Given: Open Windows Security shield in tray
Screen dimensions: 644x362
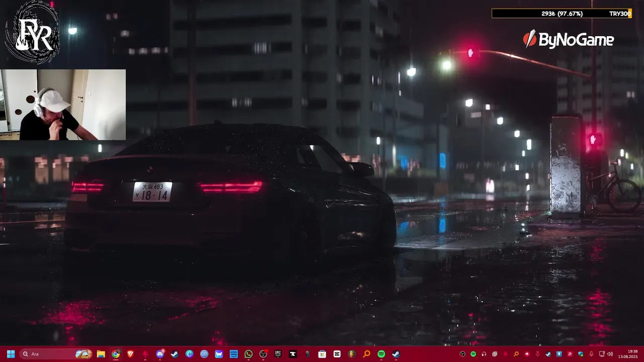Looking at the screenshot, I should pos(581,354).
